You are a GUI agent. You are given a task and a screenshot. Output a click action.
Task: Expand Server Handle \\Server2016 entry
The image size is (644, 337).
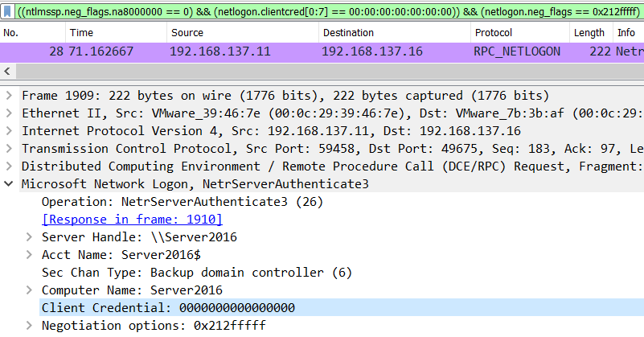pos(29,237)
